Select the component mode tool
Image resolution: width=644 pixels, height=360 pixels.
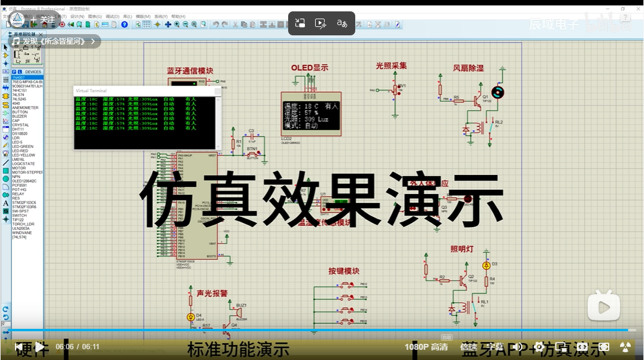[6, 55]
